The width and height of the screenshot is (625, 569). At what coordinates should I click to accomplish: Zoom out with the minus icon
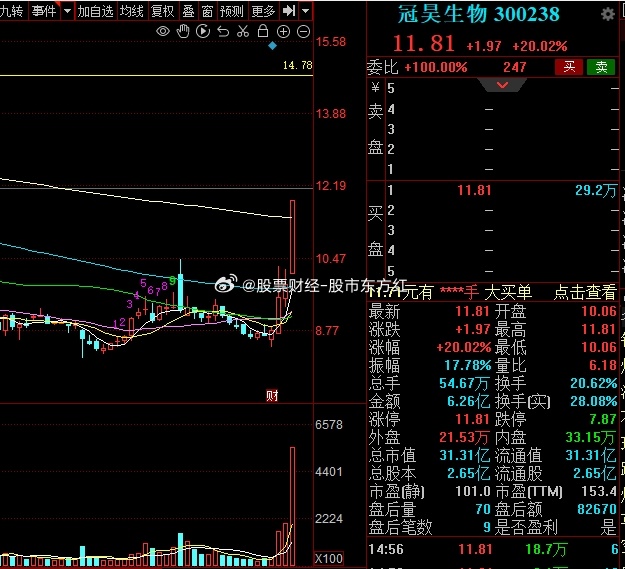pyautogui.click(x=303, y=32)
